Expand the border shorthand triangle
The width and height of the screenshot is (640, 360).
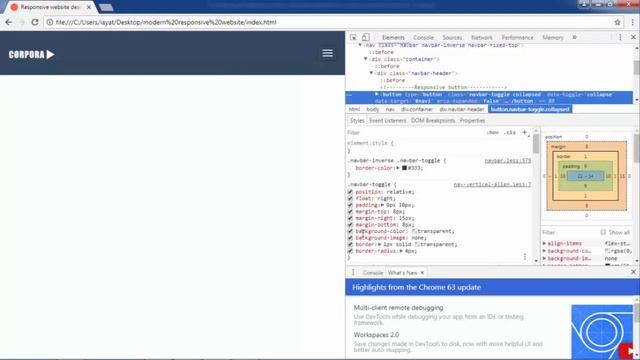(x=380, y=244)
